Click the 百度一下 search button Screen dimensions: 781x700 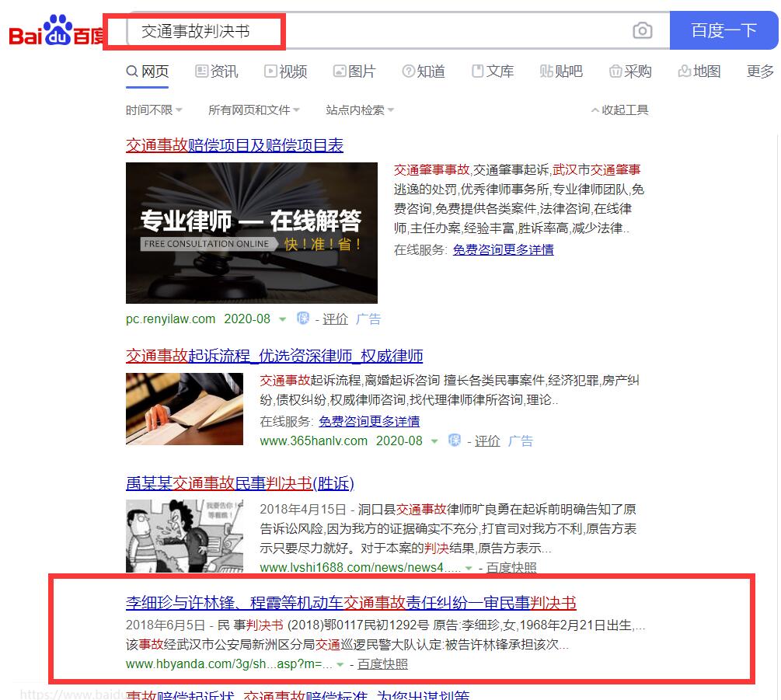coord(723,30)
